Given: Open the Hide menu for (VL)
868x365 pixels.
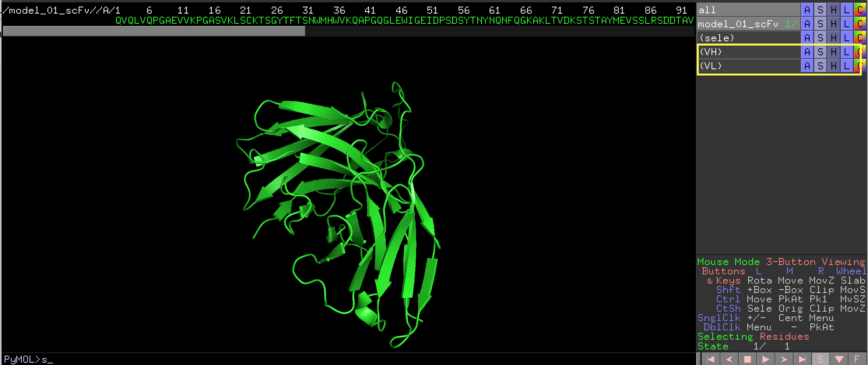Looking at the screenshot, I should click(x=834, y=66).
